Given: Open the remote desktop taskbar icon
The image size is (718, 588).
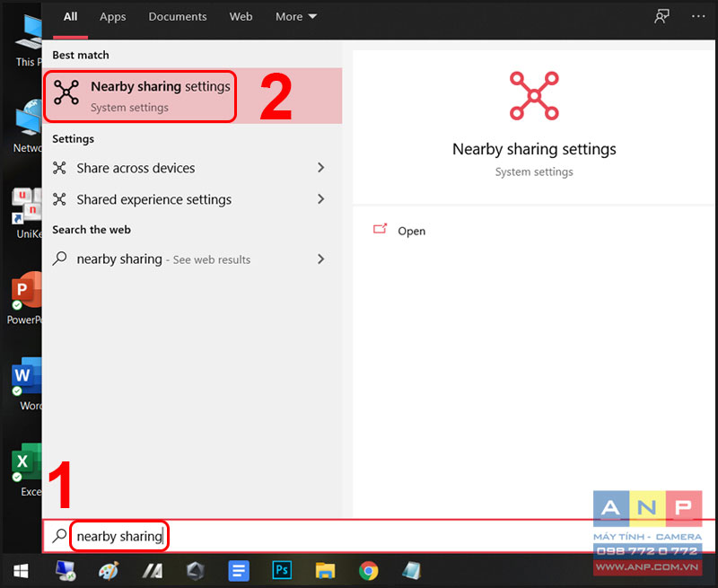Looking at the screenshot, I should pos(66,571).
